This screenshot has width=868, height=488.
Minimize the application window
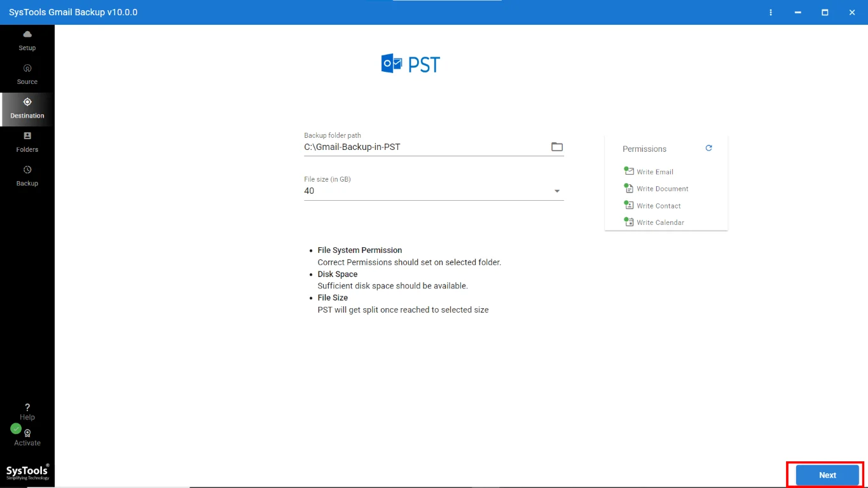point(797,12)
